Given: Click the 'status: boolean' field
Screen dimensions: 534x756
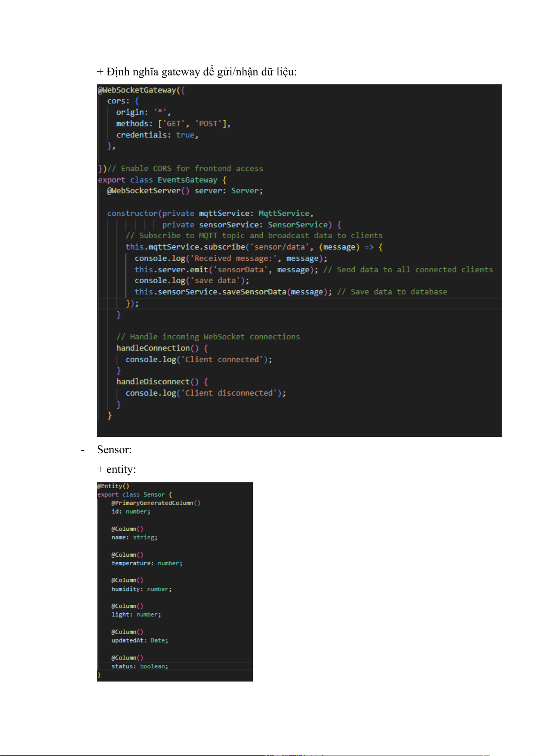Looking at the screenshot, I should pos(139,666).
